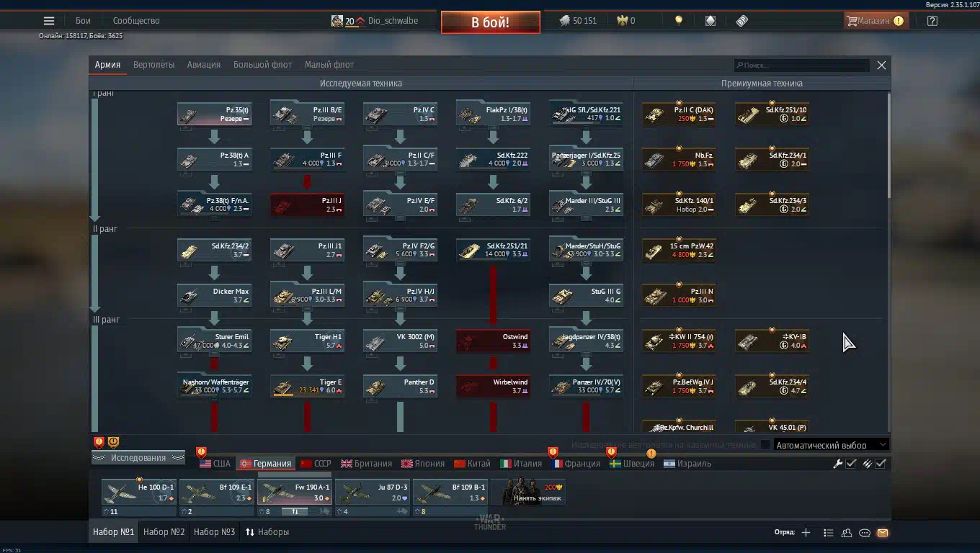Open the hamburger main menu
Viewport: 980px width, 553px height.
pyautogui.click(x=49, y=21)
